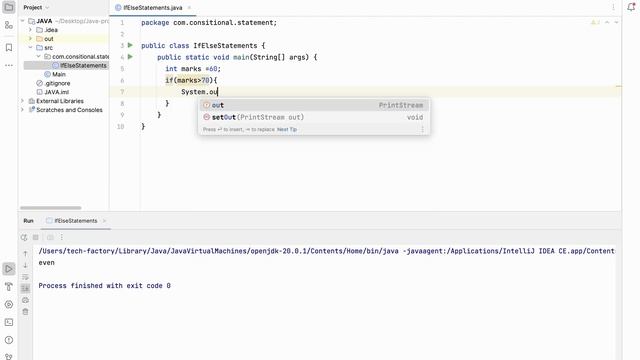Click the Run panel title label
Viewport: 640px width, 360px height.
tap(28, 221)
